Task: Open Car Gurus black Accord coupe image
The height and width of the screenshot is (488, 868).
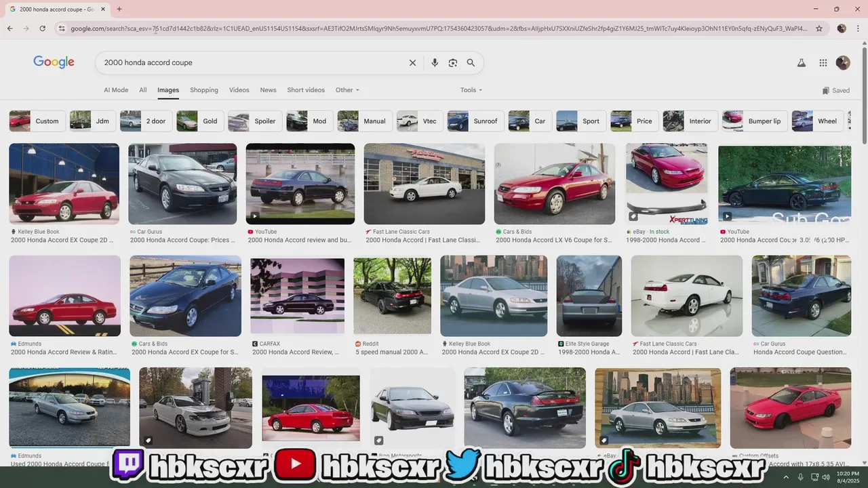Action: [x=182, y=184]
